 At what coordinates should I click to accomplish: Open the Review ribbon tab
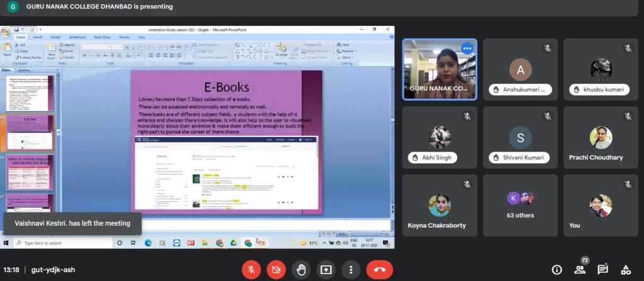click(x=125, y=37)
